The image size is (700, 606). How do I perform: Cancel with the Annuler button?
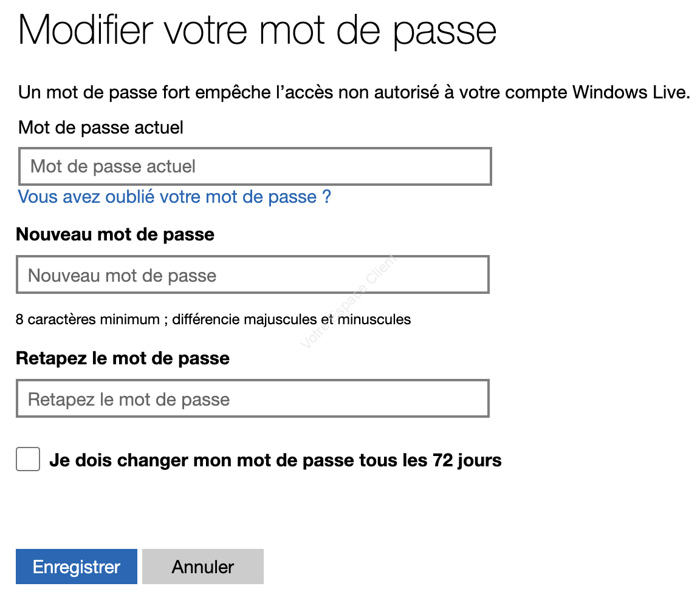(203, 567)
